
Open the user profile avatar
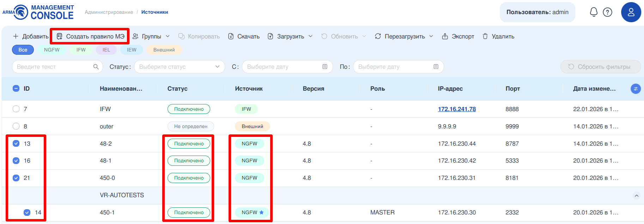[x=631, y=12]
